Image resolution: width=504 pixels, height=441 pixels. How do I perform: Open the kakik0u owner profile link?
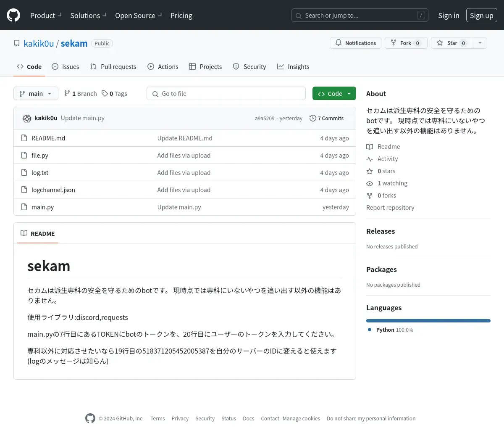39,43
